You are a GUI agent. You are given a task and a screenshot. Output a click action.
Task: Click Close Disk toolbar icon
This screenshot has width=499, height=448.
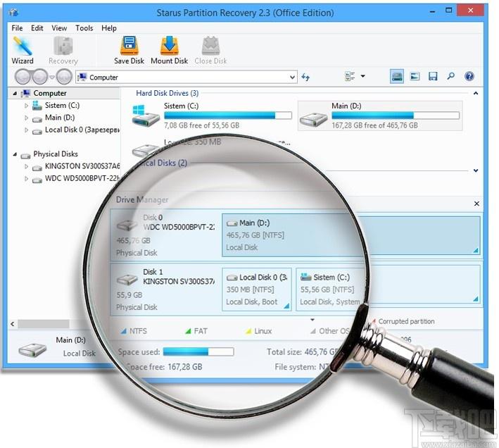tap(210, 50)
